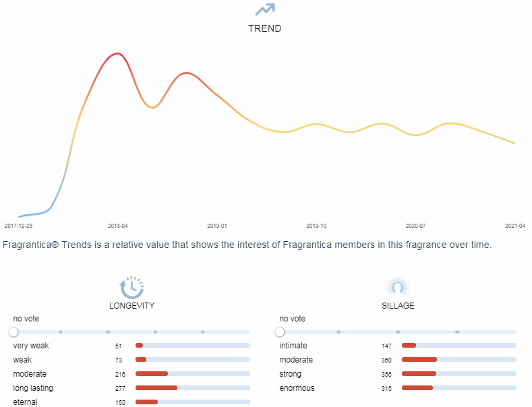This screenshot has height=407, width=532.
Task: Click the Longevity slider handle at no vote
Action: click(13, 332)
